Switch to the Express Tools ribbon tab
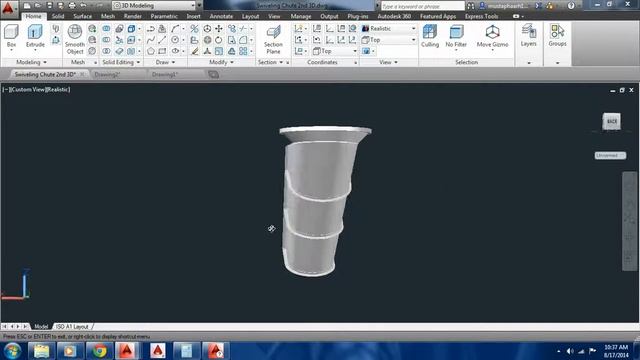Viewport: 640px width, 360px height. 481,16
